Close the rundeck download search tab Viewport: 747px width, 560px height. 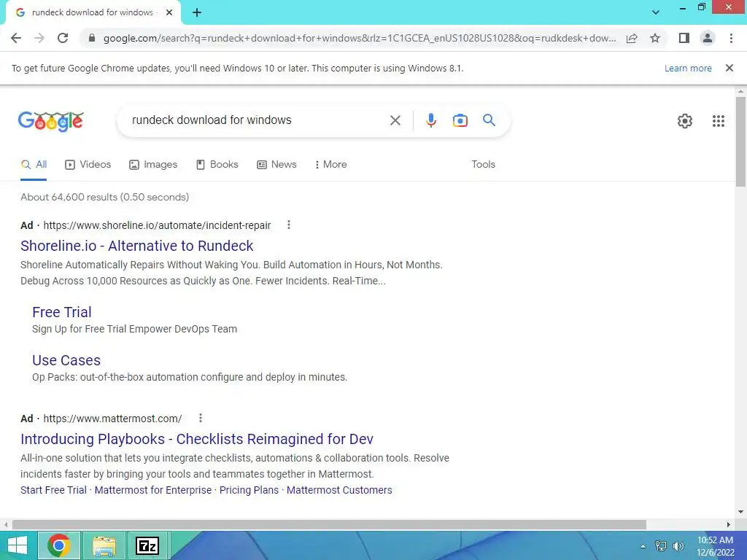[x=169, y=12]
